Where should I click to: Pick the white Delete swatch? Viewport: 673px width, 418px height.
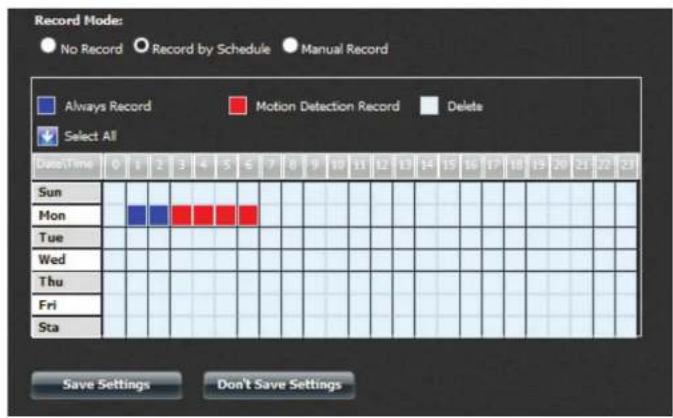tap(429, 106)
